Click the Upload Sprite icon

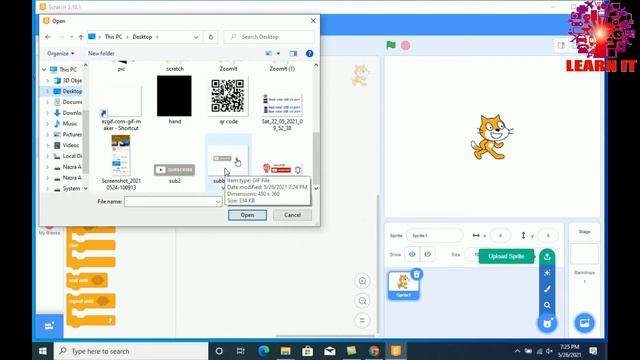547,256
